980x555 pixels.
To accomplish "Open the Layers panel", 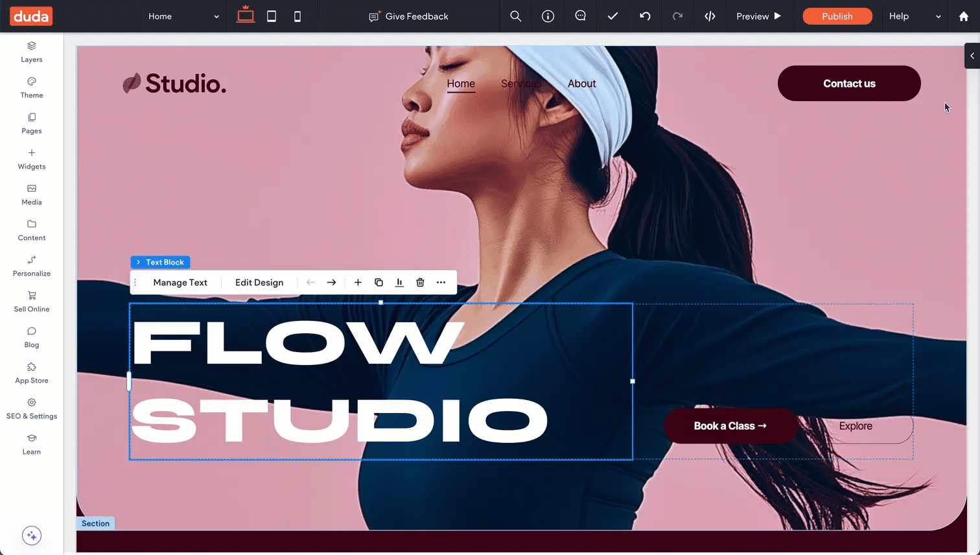I will tap(31, 52).
